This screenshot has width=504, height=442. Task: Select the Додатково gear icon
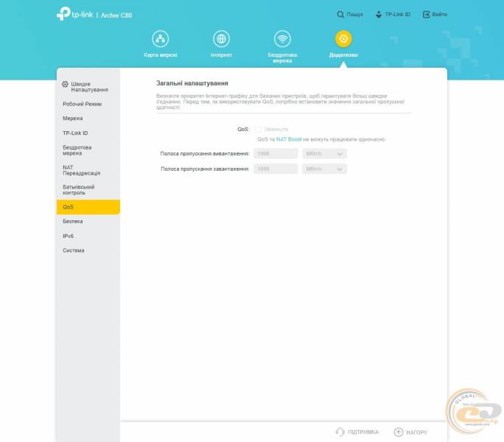click(343, 39)
